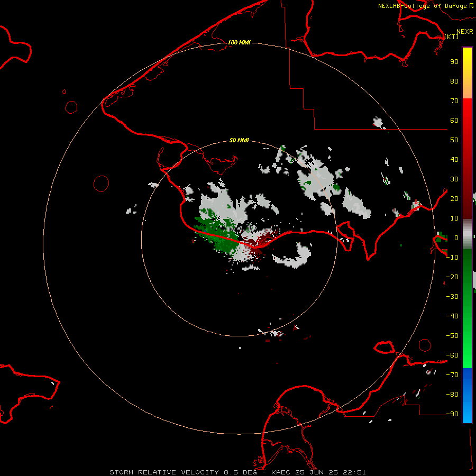Click the 60 value on velocity scale
The width and height of the screenshot is (476, 476).
click(454, 120)
